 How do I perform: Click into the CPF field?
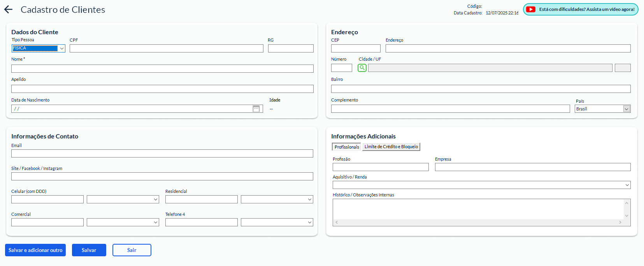[166, 49]
